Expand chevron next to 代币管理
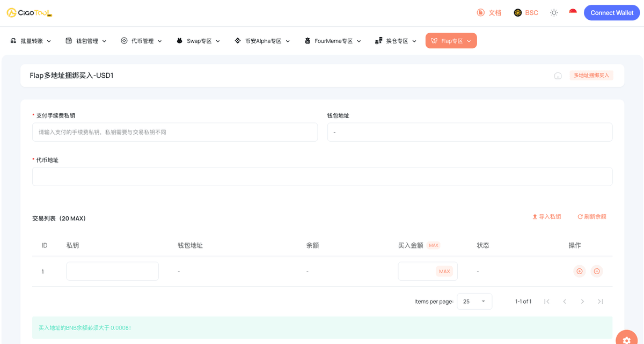Viewport: 644px width, 344px height. (159, 41)
